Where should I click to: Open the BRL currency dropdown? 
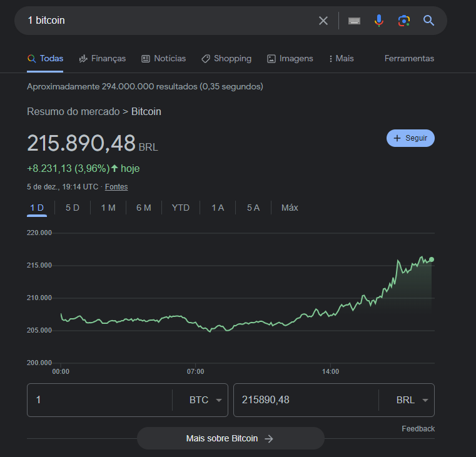tap(412, 400)
